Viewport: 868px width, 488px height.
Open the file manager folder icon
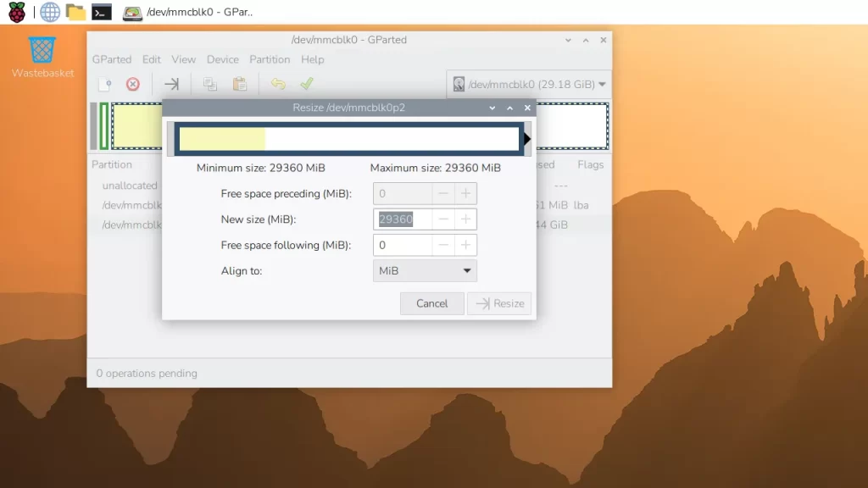[x=76, y=12]
